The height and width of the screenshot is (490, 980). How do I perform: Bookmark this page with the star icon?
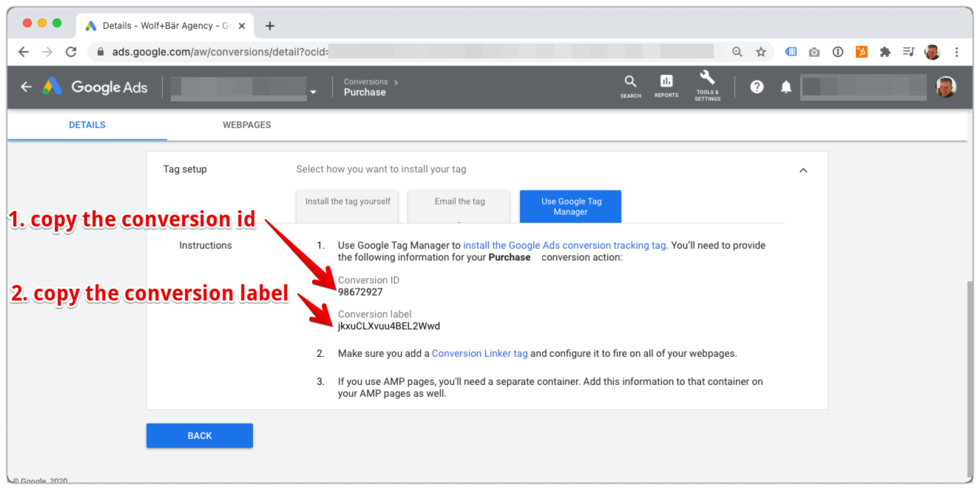click(x=761, y=52)
